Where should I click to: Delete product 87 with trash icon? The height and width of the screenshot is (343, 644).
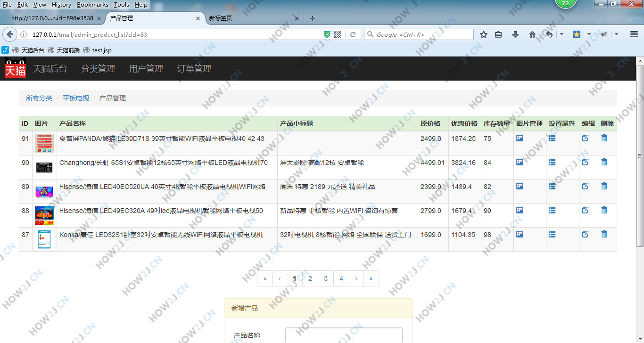pyautogui.click(x=604, y=234)
